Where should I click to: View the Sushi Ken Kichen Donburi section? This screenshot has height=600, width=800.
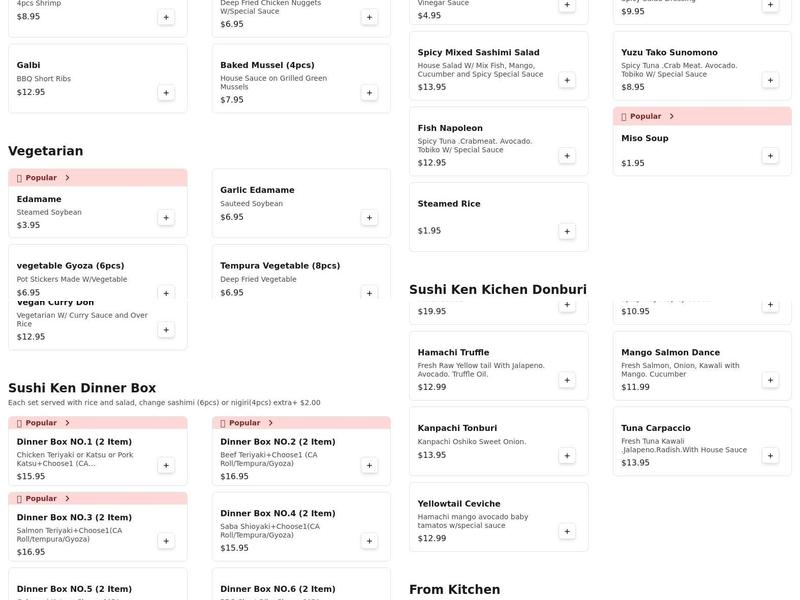(x=497, y=289)
